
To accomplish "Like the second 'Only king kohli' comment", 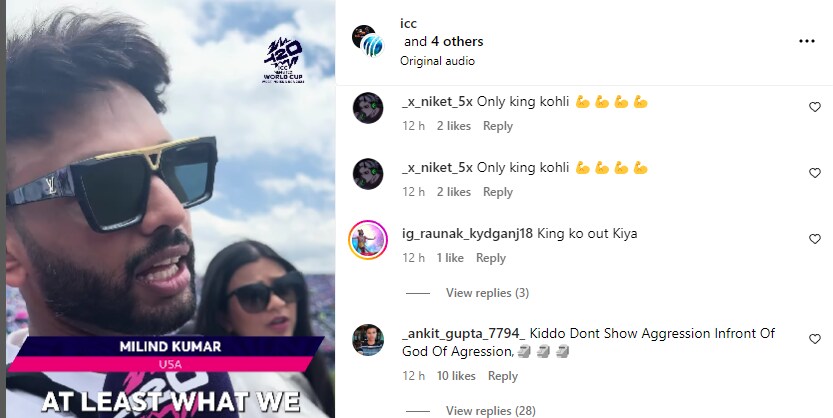I will point(814,173).
